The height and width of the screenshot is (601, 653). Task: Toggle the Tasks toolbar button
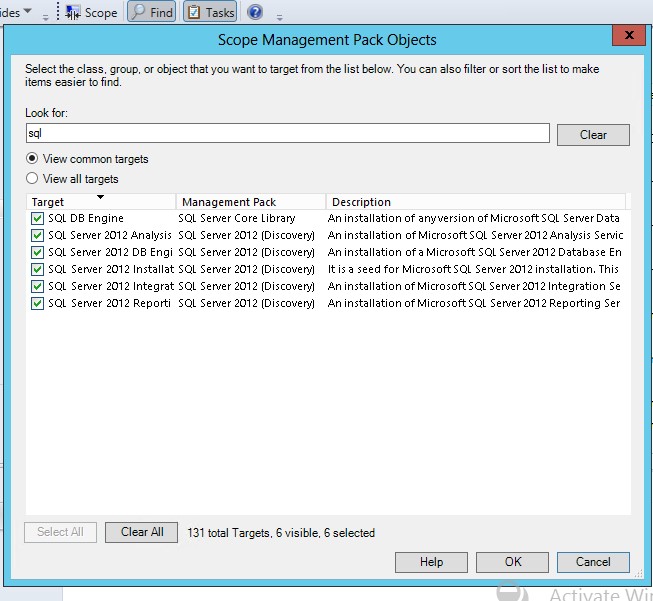coord(210,12)
